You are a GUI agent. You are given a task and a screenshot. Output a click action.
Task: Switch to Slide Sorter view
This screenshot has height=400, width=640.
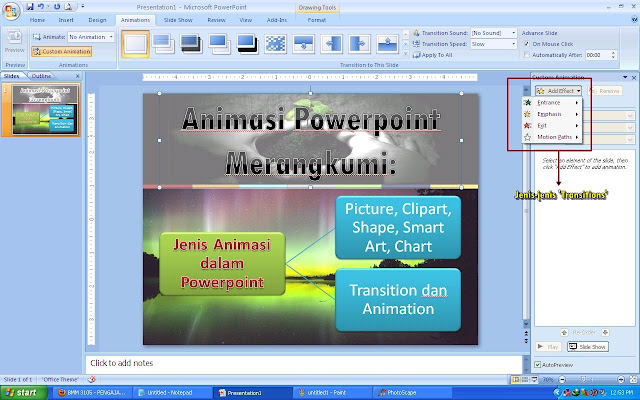point(525,380)
